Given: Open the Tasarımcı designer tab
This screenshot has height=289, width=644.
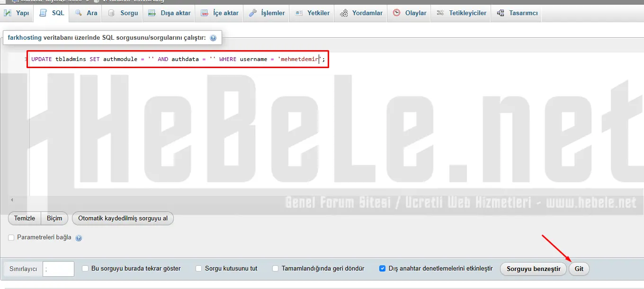Looking at the screenshot, I should [x=517, y=13].
